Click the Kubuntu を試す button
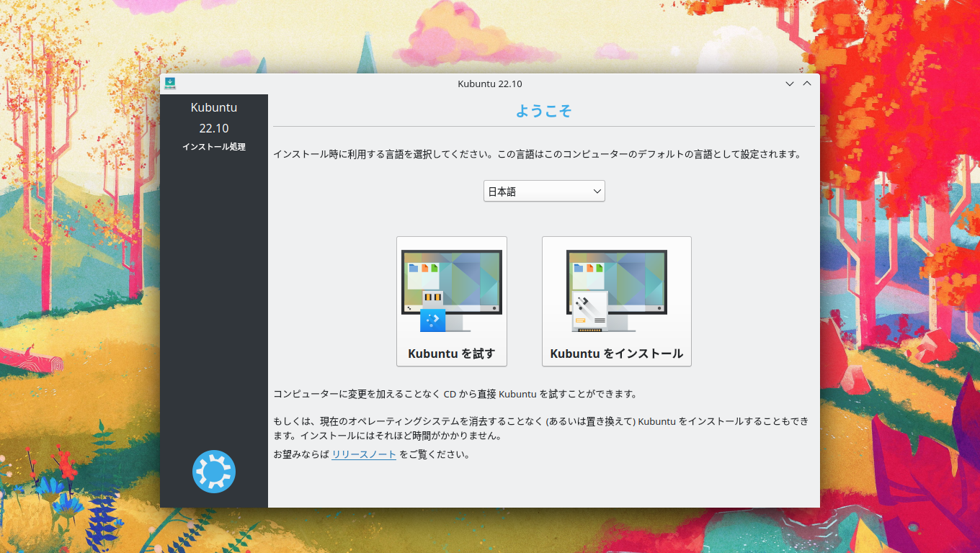980x553 pixels. coord(452,302)
